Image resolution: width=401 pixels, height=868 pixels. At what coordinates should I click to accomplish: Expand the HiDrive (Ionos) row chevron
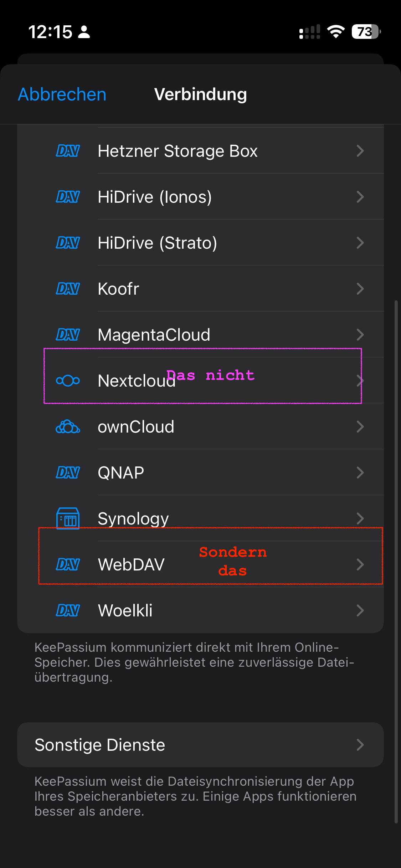pos(360,197)
